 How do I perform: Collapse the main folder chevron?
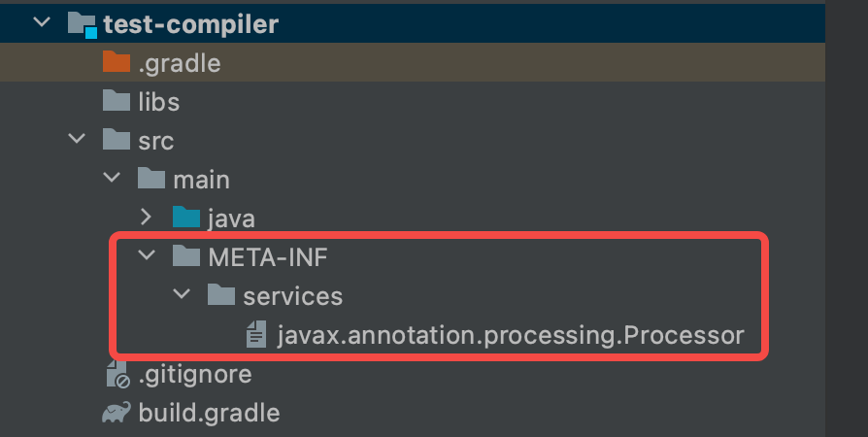pos(112,179)
